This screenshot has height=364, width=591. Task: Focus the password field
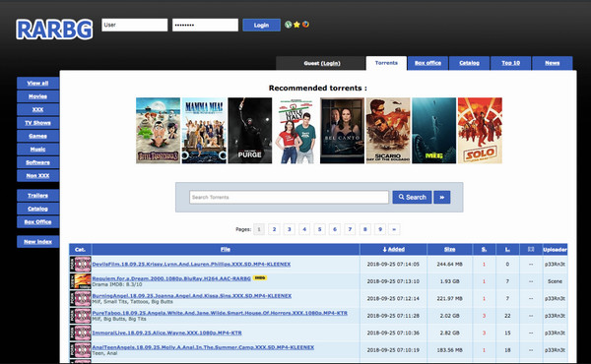[x=205, y=25]
